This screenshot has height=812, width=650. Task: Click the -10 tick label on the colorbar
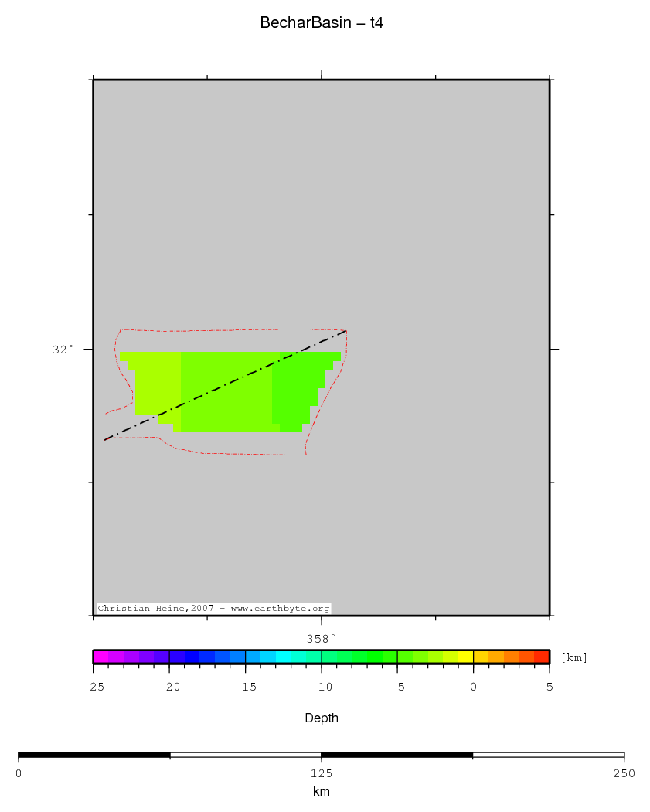point(319,686)
